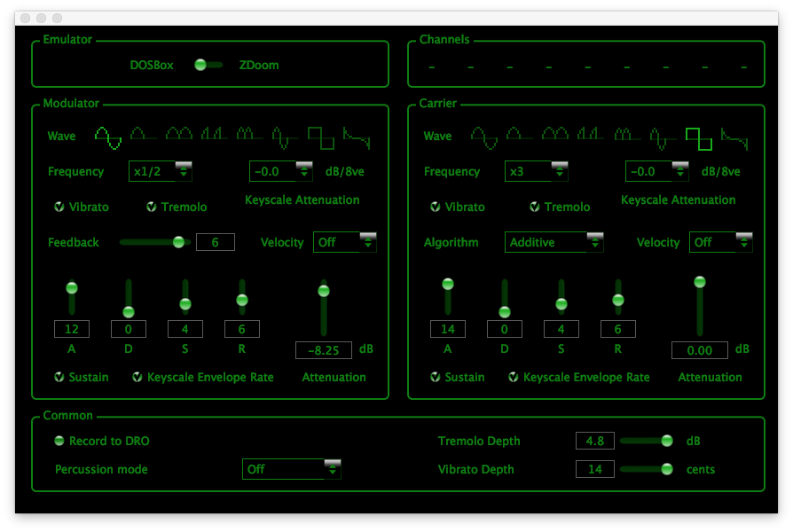Click the Tremolo Depth value field
Screen dimensions: 793x532
pos(594,441)
